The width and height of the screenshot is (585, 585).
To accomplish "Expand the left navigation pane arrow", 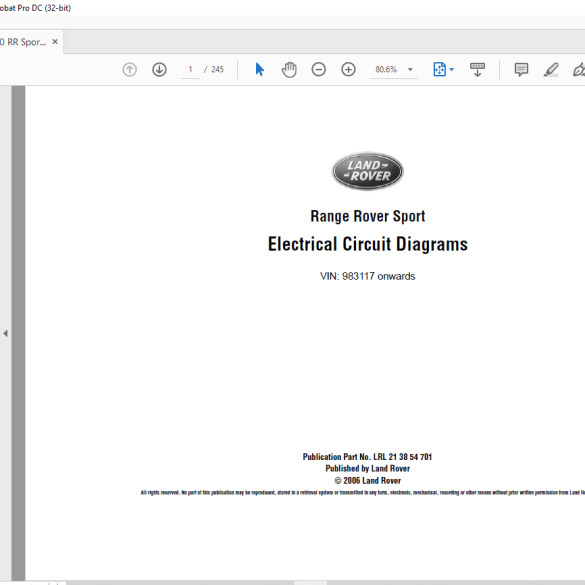I will coord(5,333).
